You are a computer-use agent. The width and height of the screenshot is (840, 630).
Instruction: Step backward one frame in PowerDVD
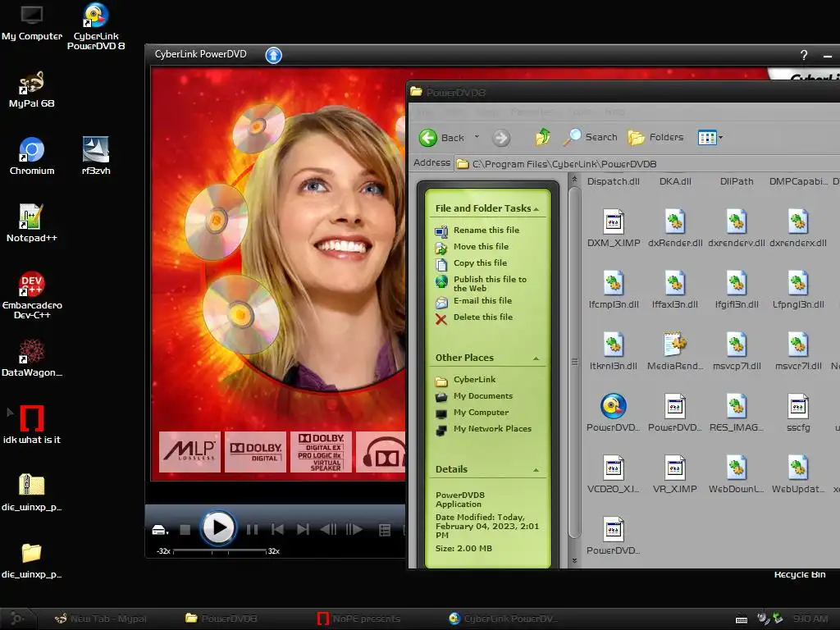(328, 530)
